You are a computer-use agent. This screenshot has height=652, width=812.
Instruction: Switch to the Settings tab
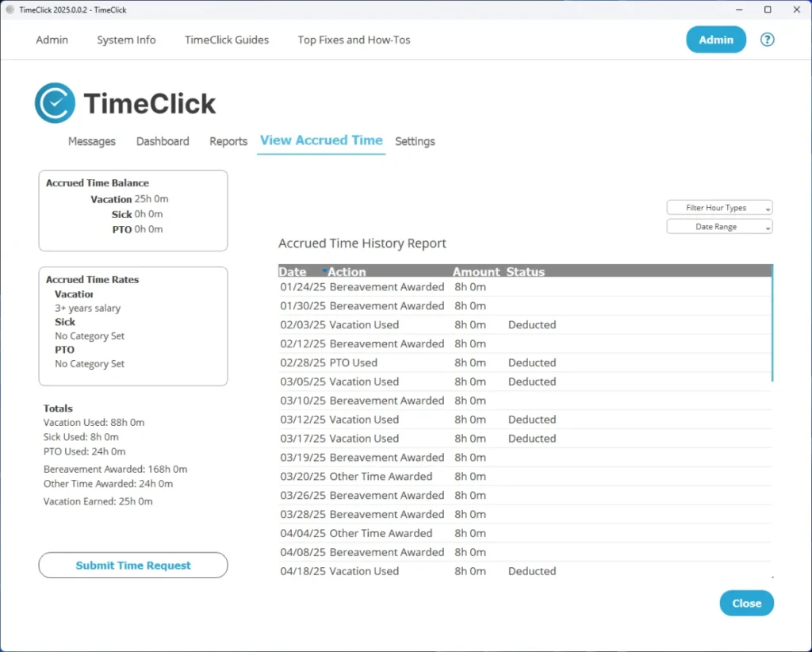pos(415,141)
